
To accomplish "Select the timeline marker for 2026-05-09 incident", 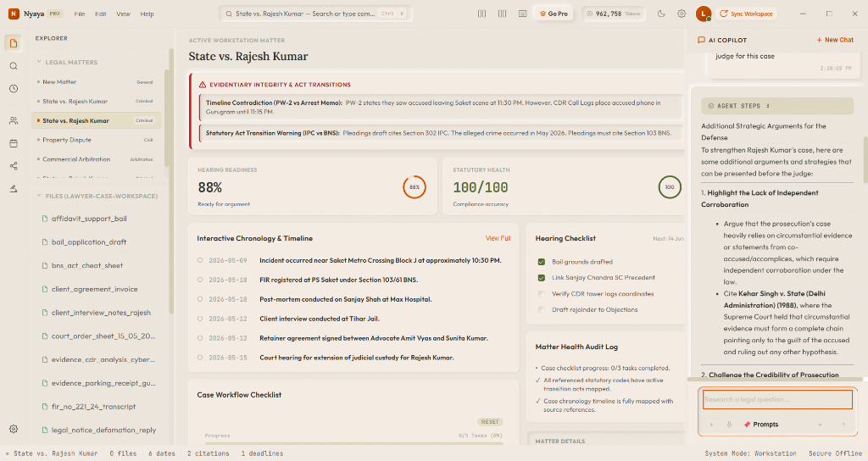I will click(200, 260).
